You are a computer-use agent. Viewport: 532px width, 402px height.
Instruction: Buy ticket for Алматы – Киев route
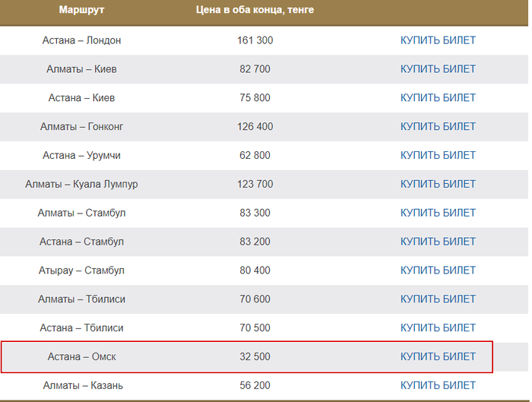tap(438, 69)
